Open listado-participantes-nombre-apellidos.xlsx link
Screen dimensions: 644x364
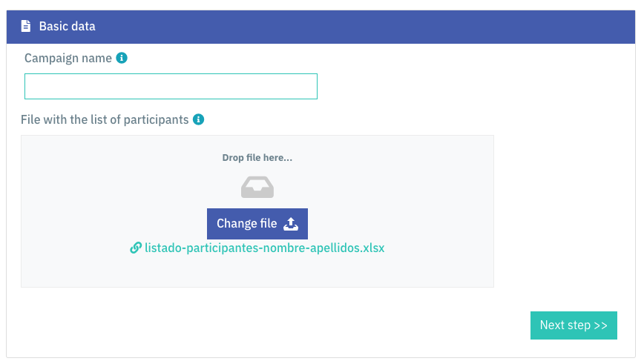(264, 248)
